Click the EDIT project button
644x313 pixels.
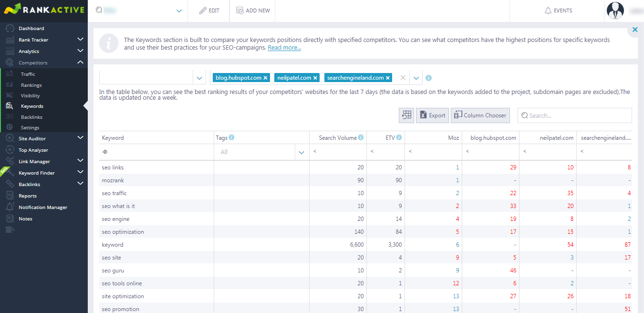click(x=209, y=10)
